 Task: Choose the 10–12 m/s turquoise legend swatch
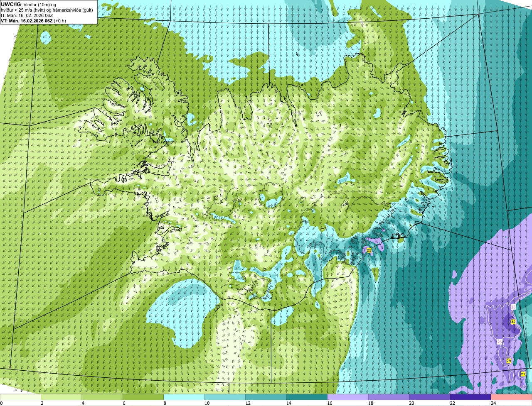[225, 397]
